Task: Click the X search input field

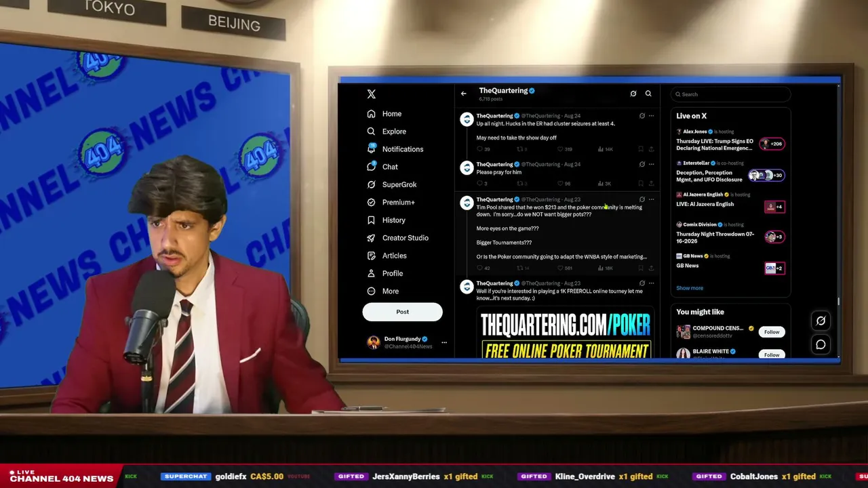Action: 731,94
